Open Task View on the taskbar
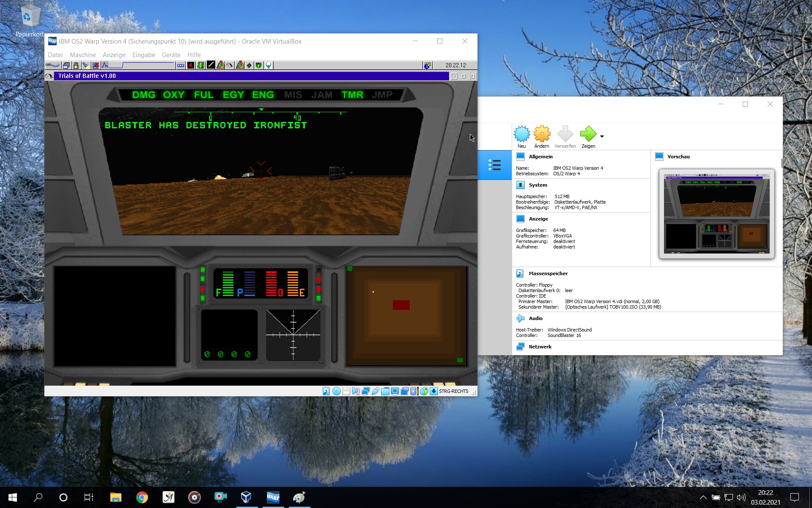Image resolution: width=812 pixels, height=508 pixels. point(88,497)
